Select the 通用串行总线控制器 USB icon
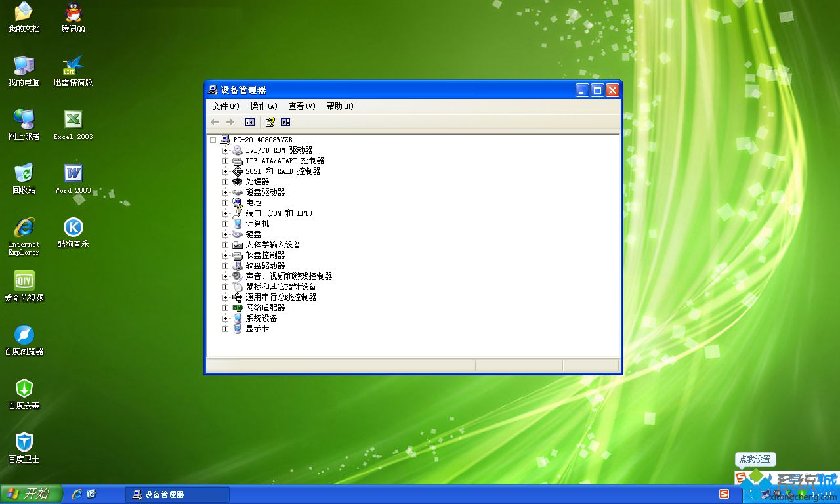840x504 pixels. (x=238, y=297)
